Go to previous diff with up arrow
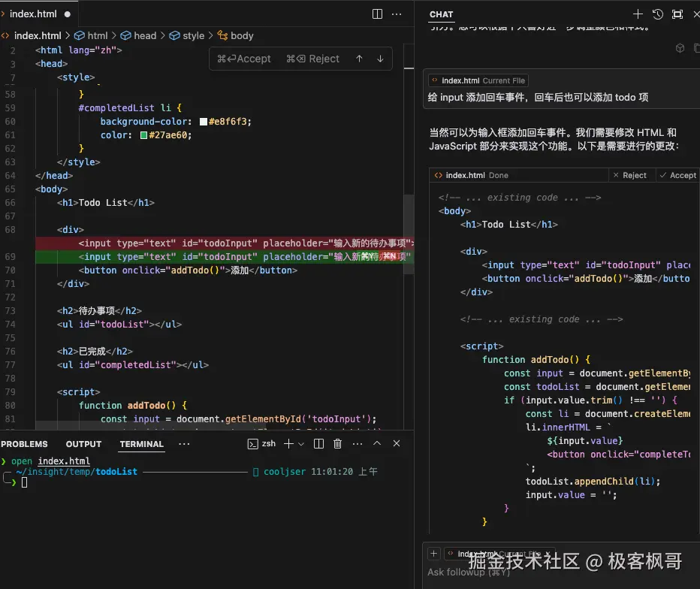 [x=359, y=59]
